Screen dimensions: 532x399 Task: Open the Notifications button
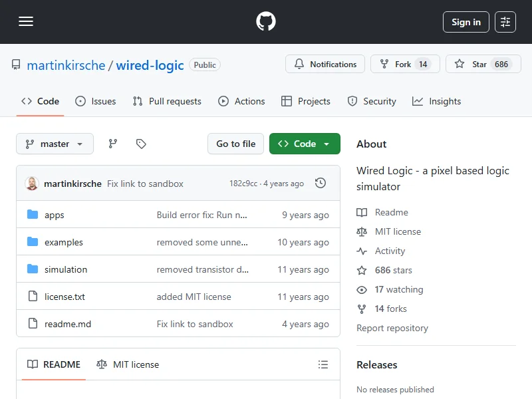[x=325, y=65]
